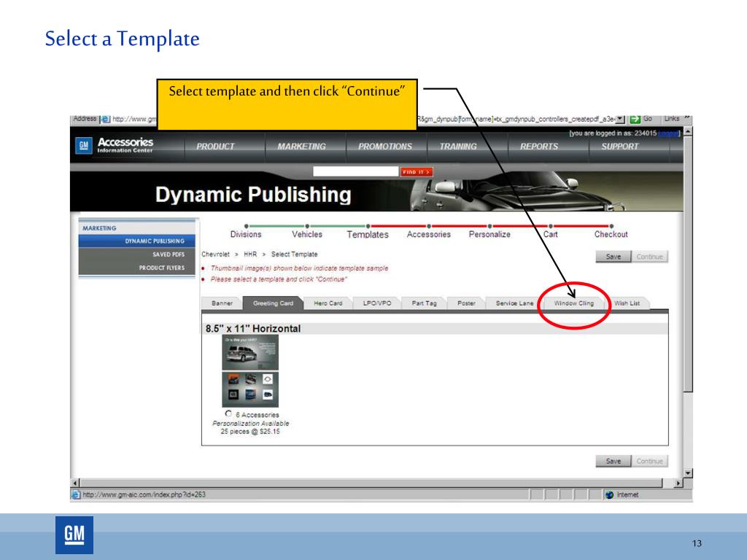
Task: Click the Internet zone globe icon
Action: click(x=609, y=495)
